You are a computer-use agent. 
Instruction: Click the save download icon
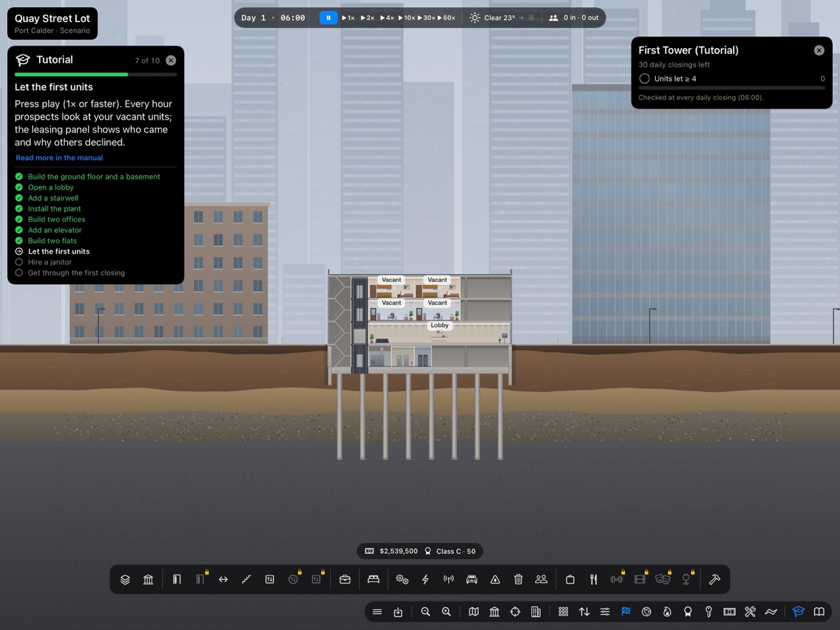(x=398, y=612)
